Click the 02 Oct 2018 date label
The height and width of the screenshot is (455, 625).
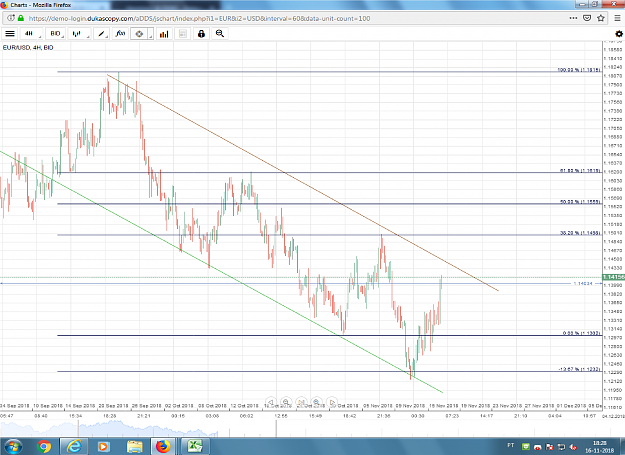click(179, 406)
